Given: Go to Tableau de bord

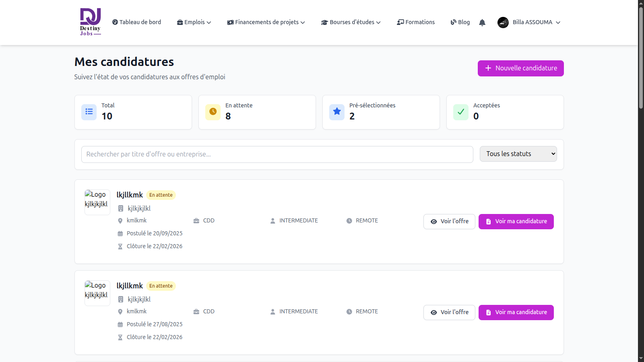Looking at the screenshot, I should pyautogui.click(x=136, y=23).
